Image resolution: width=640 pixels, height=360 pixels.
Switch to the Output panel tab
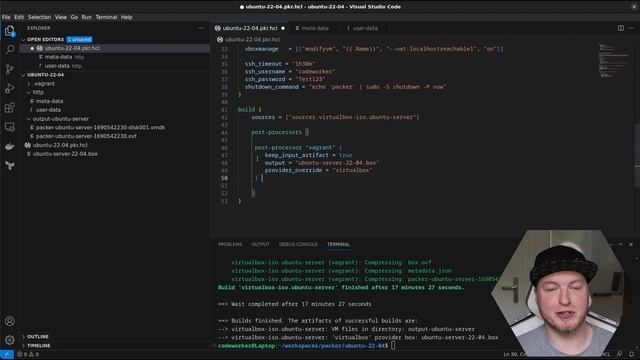260,244
